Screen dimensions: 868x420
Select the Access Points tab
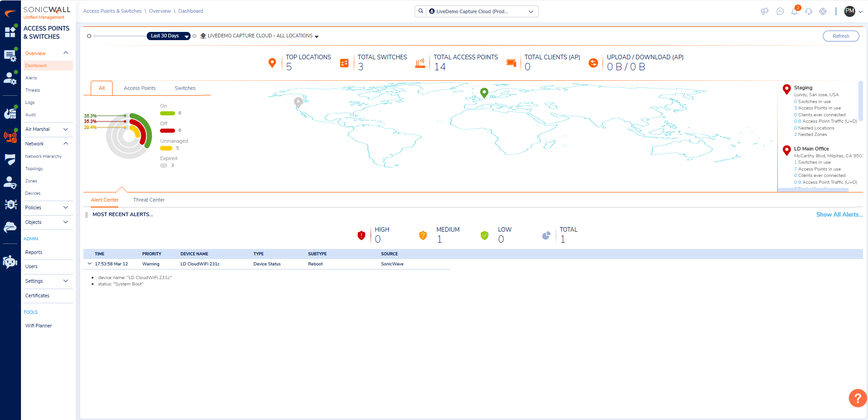pos(139,88)
